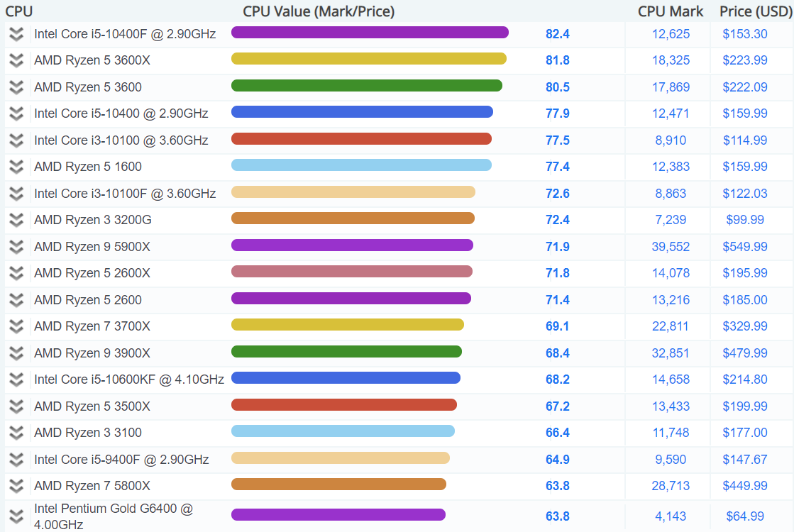Expand the AMD Ryzen 5 3600 row chevron
The image size is (794, 532).
point(16,87)
